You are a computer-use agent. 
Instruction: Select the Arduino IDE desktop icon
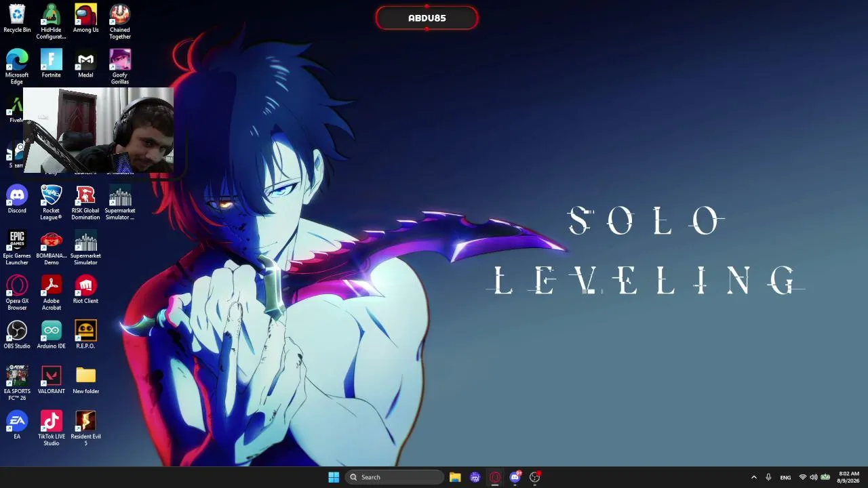tap(52, 335)
